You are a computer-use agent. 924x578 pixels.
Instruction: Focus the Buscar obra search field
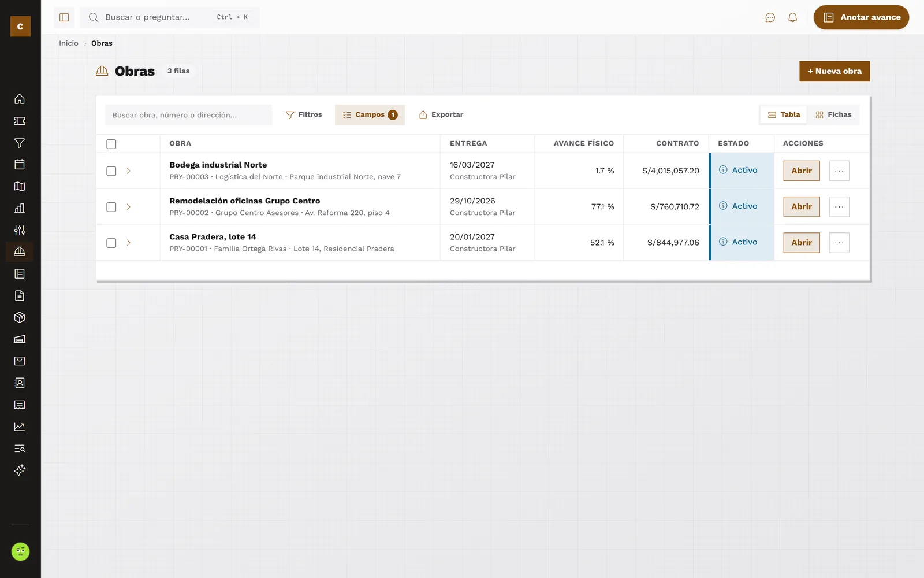click(x=188, y=115)
